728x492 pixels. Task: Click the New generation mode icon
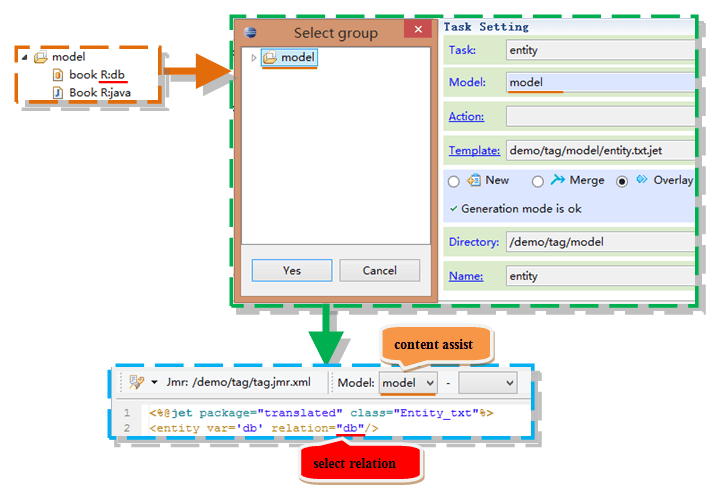click(474, 180)
